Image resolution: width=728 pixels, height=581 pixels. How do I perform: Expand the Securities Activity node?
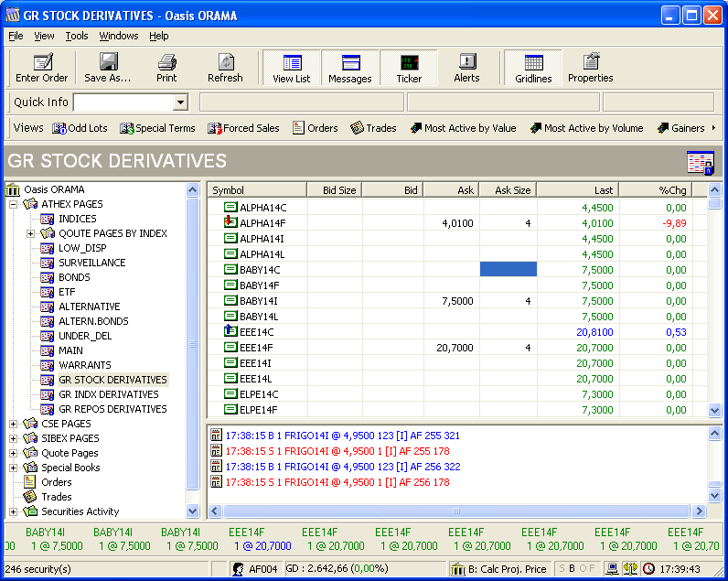14,511
